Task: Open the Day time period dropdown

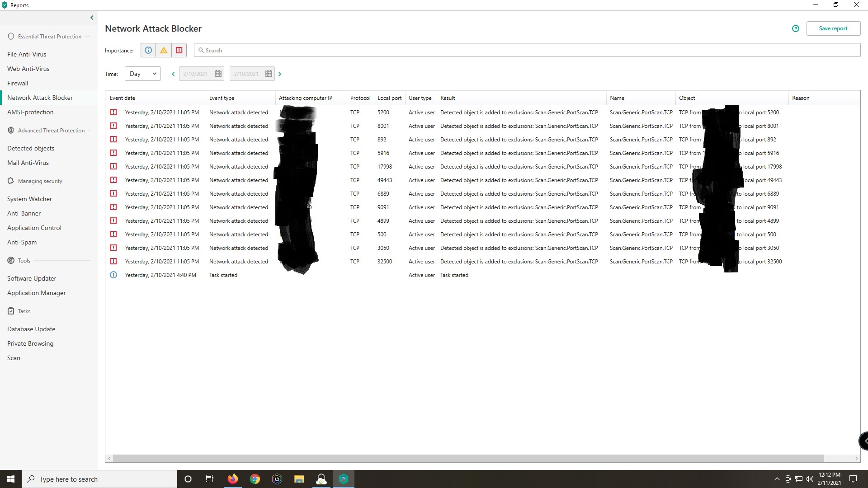Action: click(143, 74)
